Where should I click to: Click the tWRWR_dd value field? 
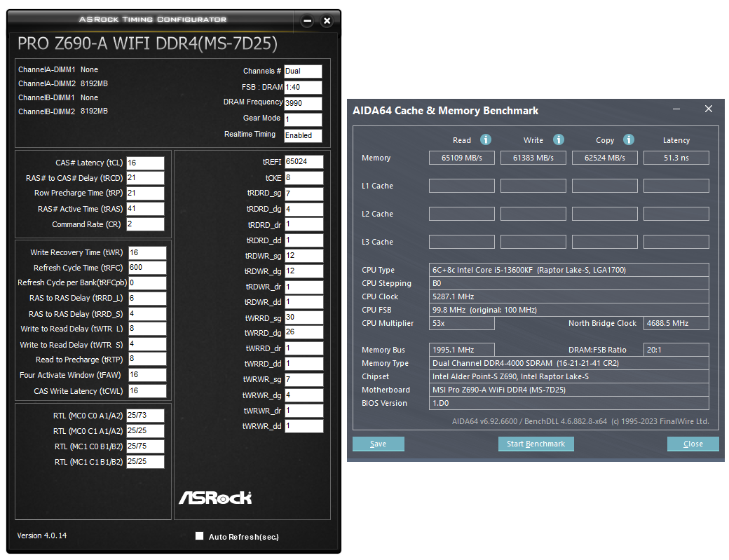(304, 425)
